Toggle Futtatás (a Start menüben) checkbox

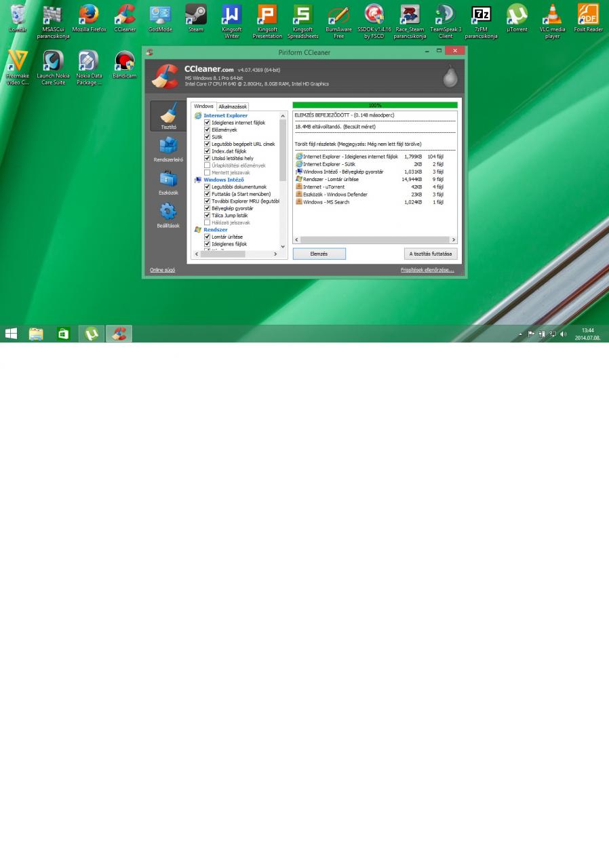(x=208, y=194)
